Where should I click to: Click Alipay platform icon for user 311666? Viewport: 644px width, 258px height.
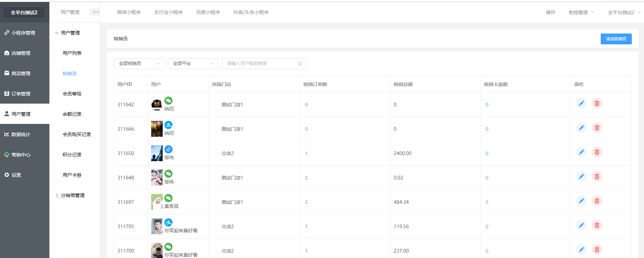(168, 125)
